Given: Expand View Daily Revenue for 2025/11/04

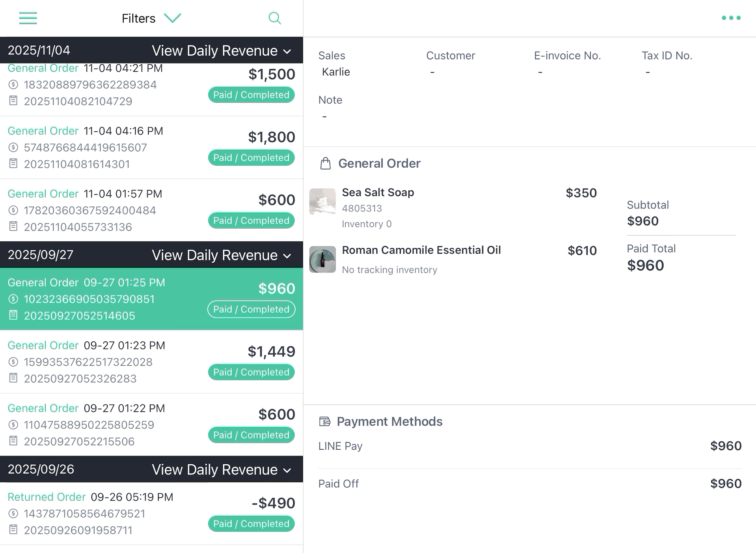Looking at the screenshot, I should coord(222,50).
